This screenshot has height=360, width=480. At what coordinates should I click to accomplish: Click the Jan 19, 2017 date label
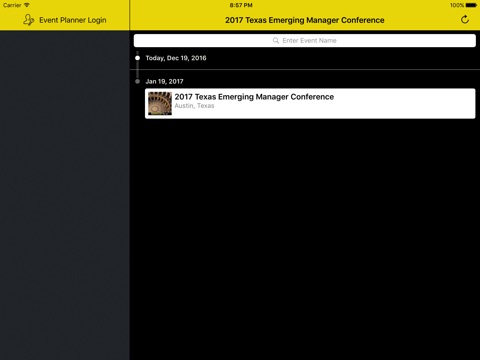(164, 81)
